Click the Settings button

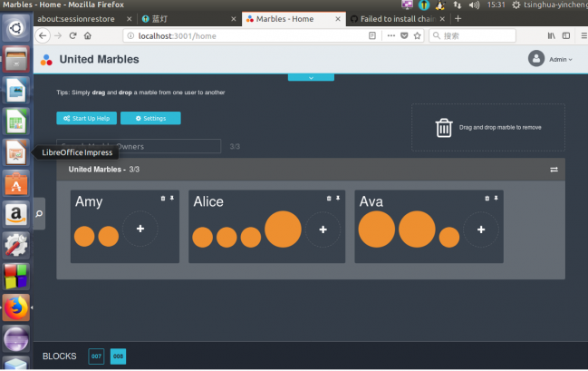tap(150, 118)
